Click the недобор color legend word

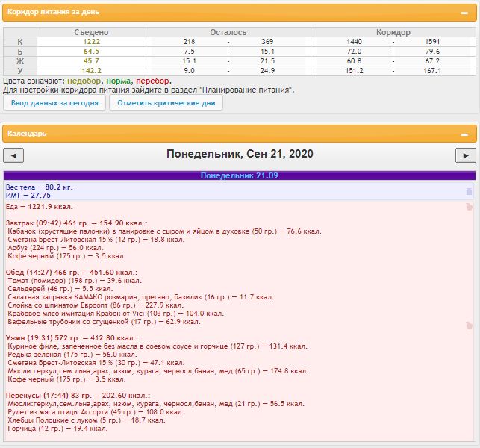coord(84,81)
